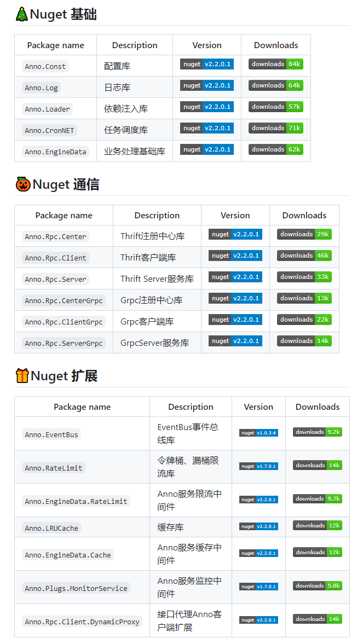Click the Anno.Loader package name
This screenshot has height=644, width=363.
48,109
